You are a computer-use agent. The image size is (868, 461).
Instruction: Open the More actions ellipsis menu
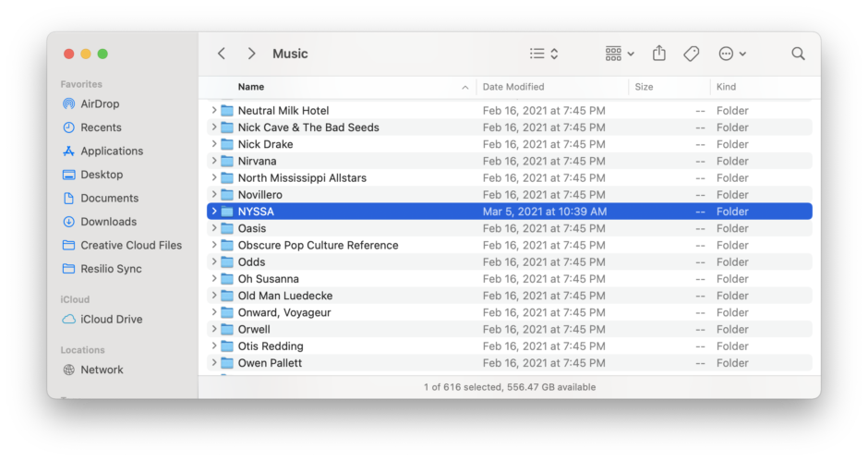pos(732,54)
